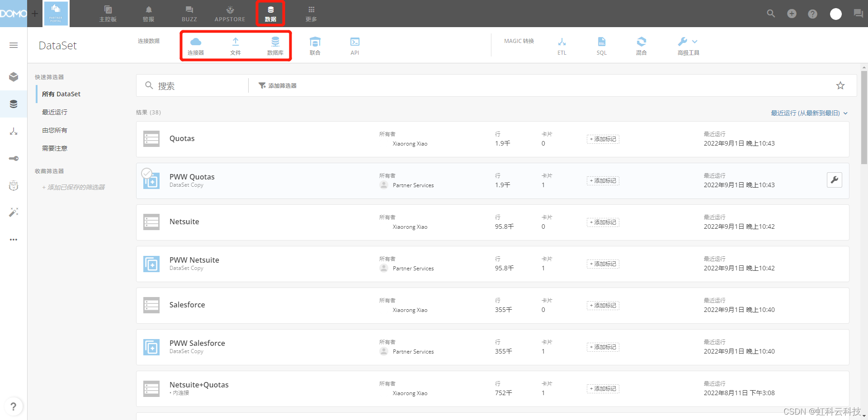Add a tag to the PWW Netsuite row
The width and height of the screenshot is (868, 420).
coord(603,264)
